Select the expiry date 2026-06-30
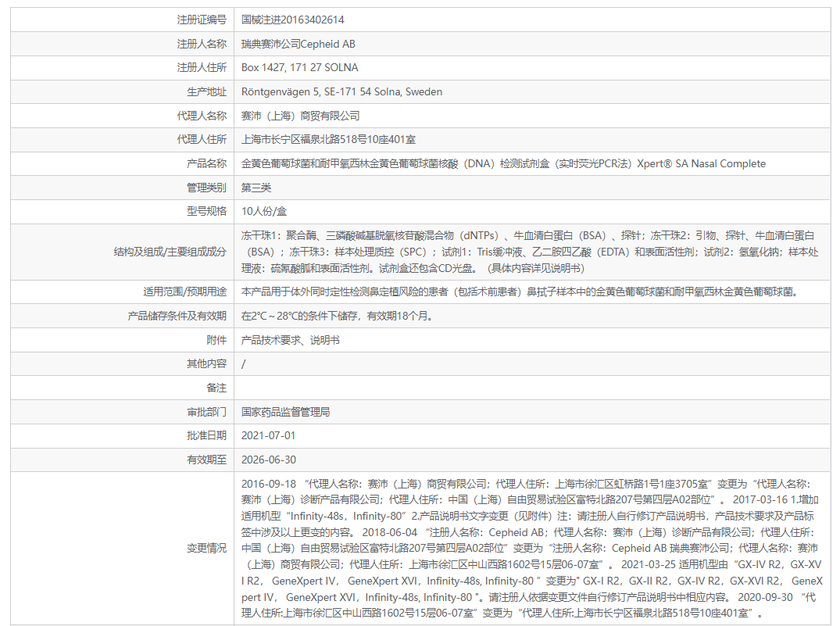The height and width of the screenshot is (626, 840). click(x=268, y=460)
